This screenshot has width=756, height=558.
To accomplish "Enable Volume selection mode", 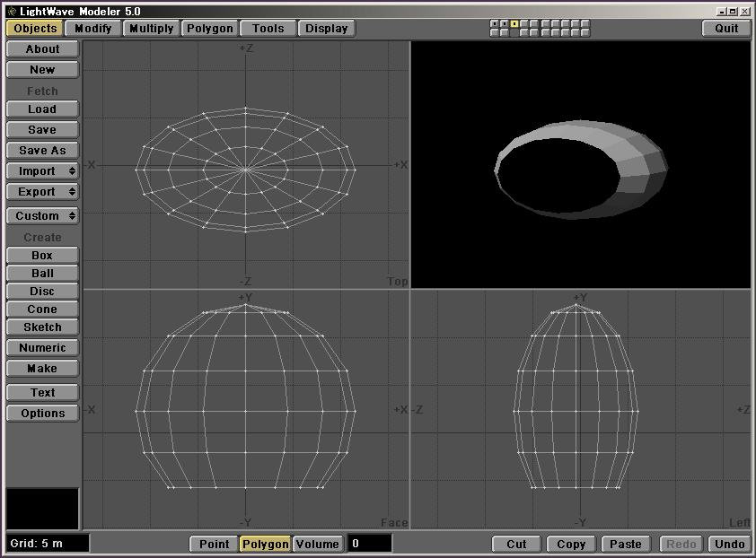I will [x=318, y=545].
